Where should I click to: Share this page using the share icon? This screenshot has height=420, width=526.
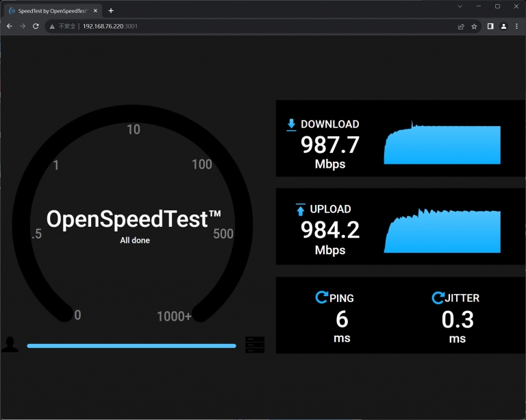click(461, 27)
